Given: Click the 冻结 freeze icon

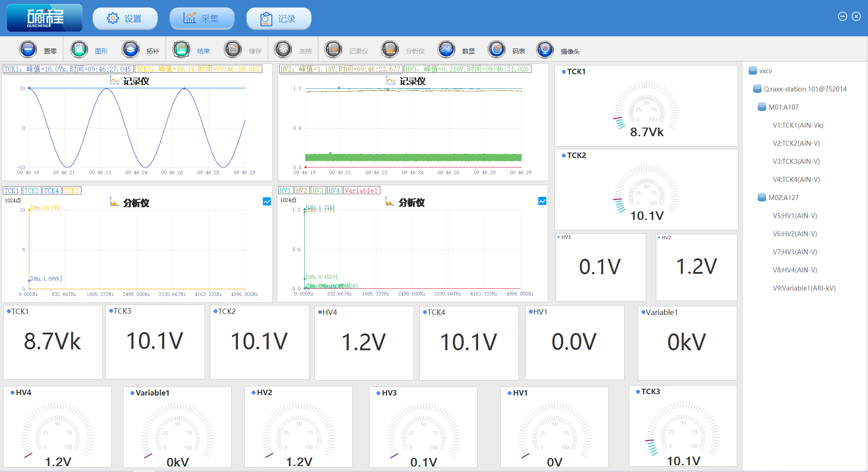Looking at the screenshot, I should [x=283, y=49].
